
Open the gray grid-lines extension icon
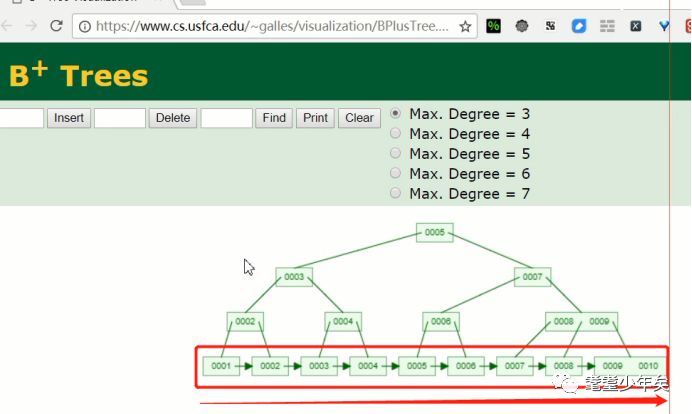pos(607,26)
